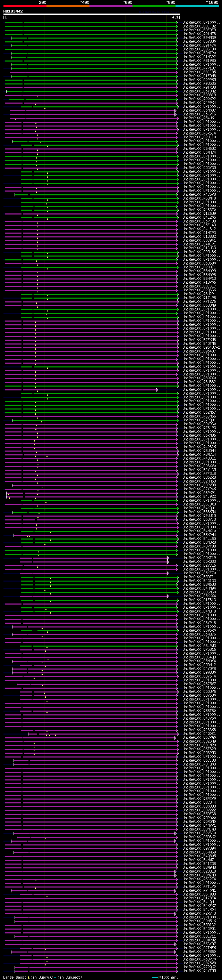Open hit UniRef100_C5KVT6
The image size is (222, 980).
199,114
